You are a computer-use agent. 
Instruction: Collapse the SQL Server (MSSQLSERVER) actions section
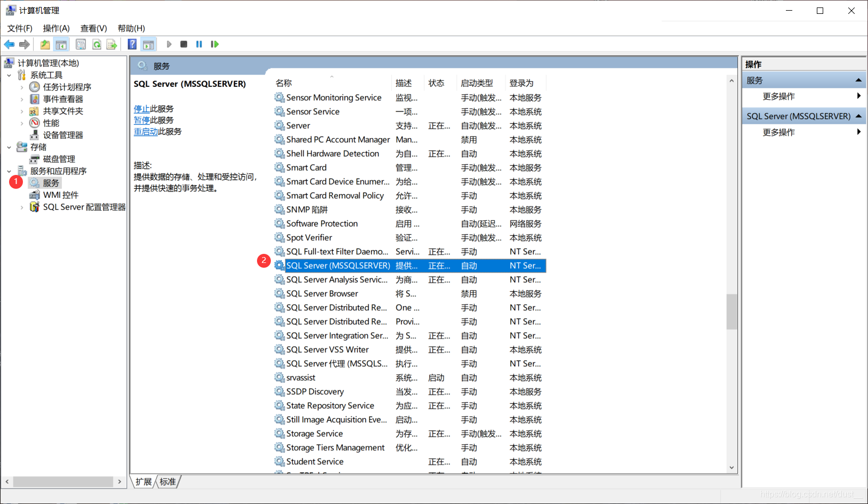[858, 116]
